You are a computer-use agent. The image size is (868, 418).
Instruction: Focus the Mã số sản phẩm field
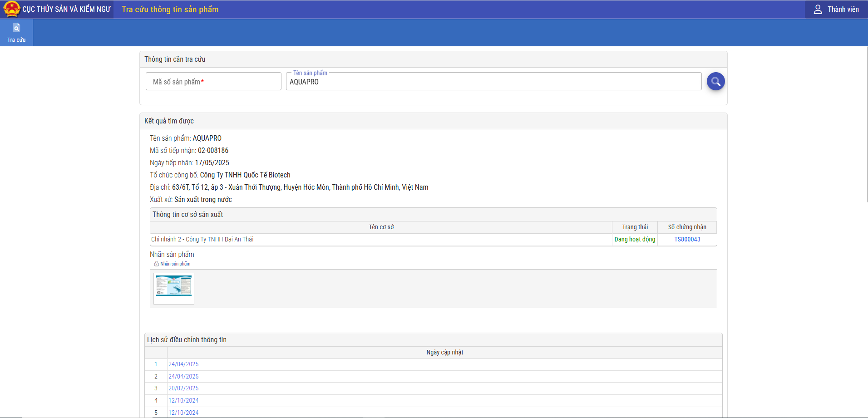pos(213,81)
